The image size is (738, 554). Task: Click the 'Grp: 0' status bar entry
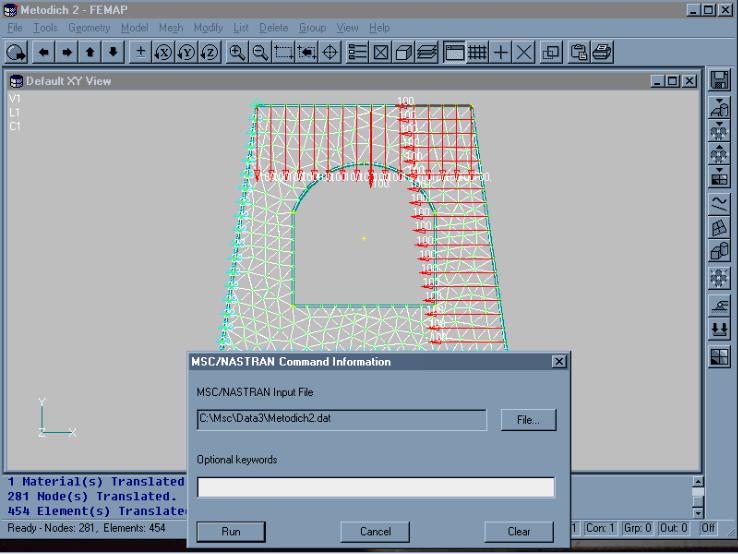[637, 528]
